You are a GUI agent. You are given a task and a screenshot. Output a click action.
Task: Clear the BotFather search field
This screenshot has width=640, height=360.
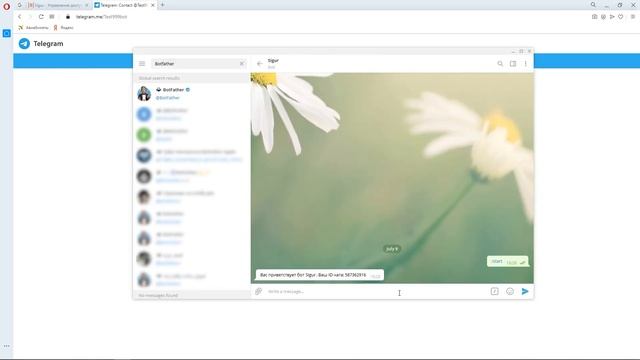point(242,64)
